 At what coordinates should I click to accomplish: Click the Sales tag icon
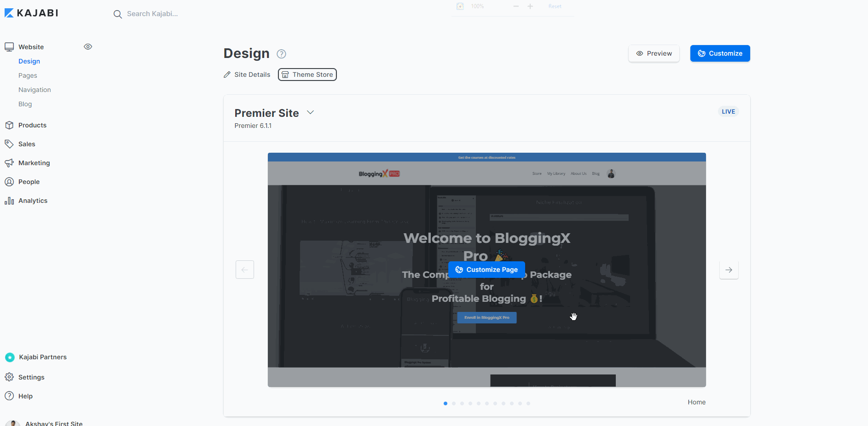click(9, 144)
